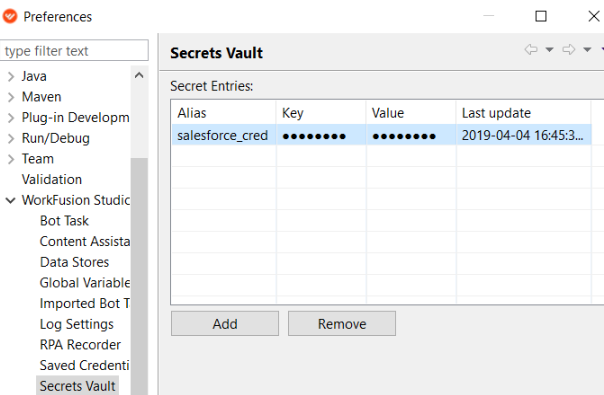The image size is (604, 395).
Task: Click the back navigation arrow icon
Action: (531, 49)
